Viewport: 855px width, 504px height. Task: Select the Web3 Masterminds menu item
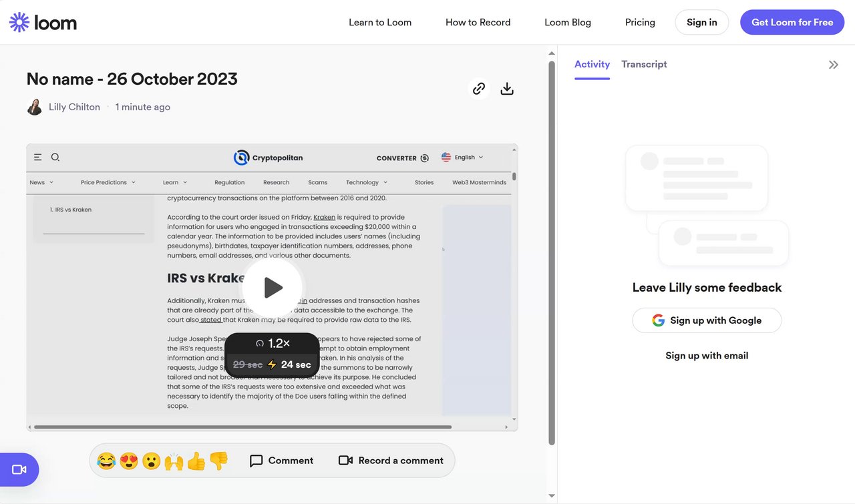480,182
